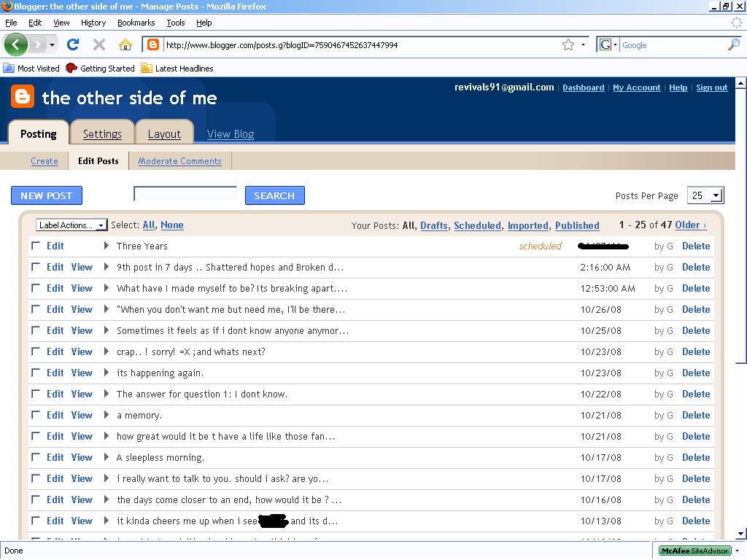Click the McAfee SiteAdvisor status badge
This screenshot has height=560, width=747.
[x=695, y=551]
